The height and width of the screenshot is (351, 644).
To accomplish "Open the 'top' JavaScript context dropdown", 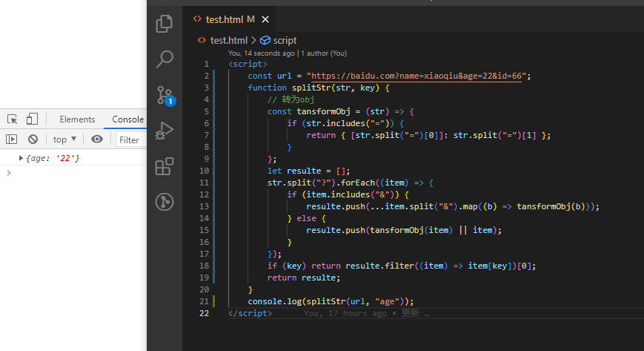I will [64, 140].
